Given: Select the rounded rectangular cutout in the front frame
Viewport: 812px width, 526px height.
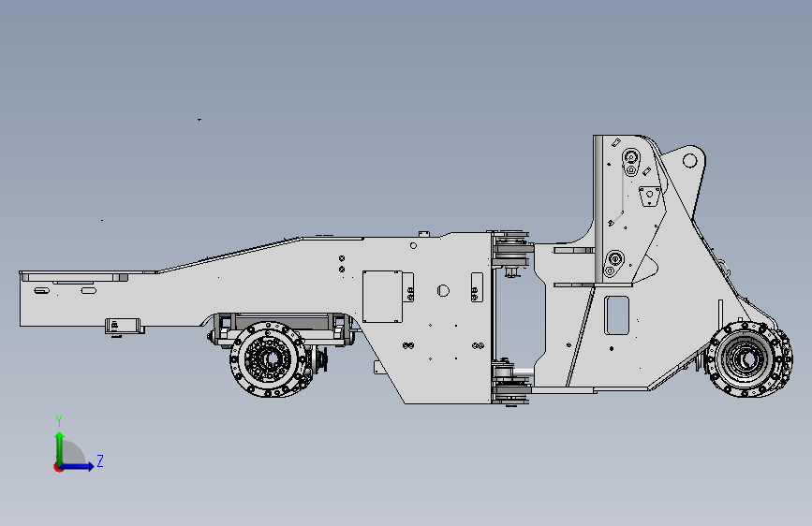Looking at the screenshot, I should (x=616, y=315).
